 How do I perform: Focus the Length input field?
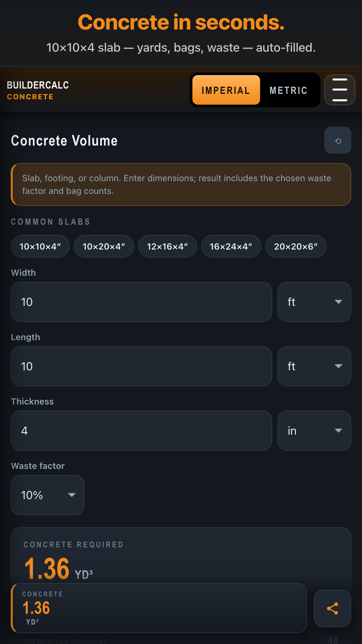point(141,366)
